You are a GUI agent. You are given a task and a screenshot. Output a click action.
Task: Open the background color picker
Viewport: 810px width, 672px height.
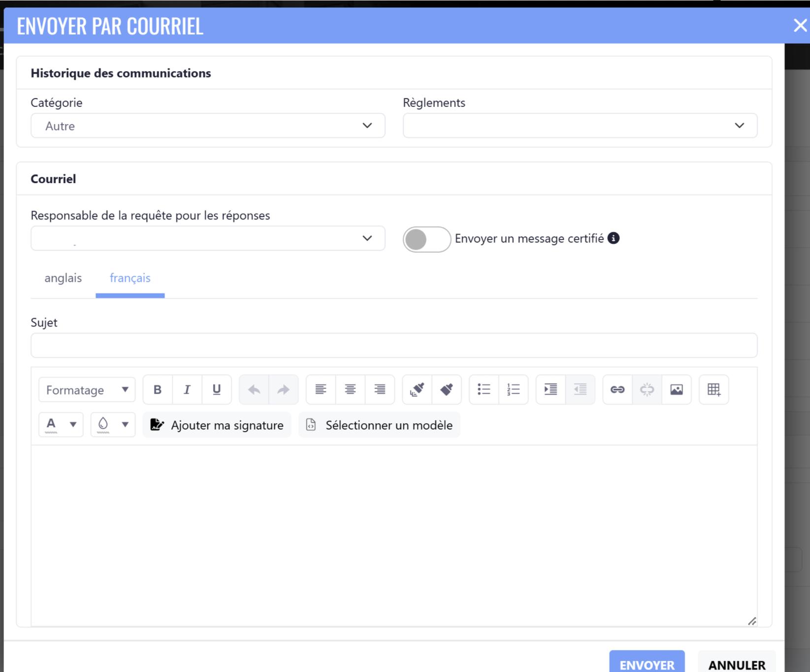(113, 424)
